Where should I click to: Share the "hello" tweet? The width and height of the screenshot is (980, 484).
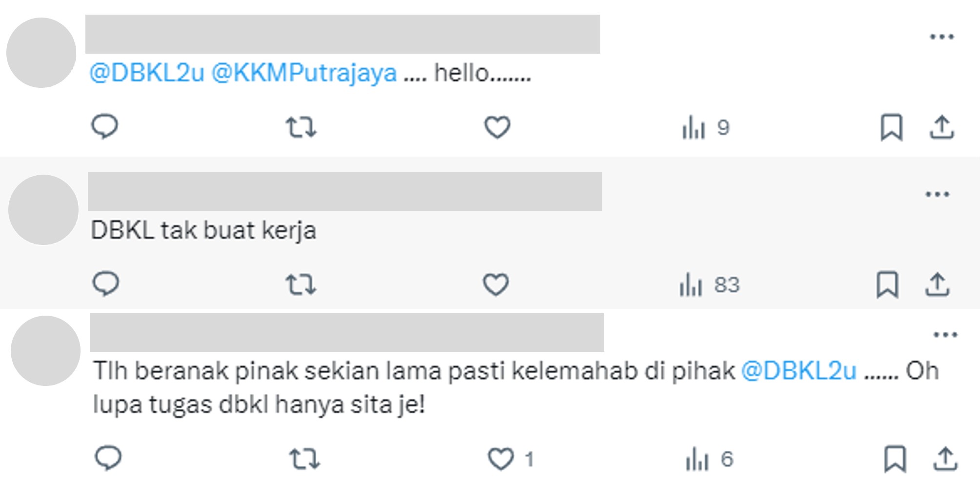pos(941,127)
